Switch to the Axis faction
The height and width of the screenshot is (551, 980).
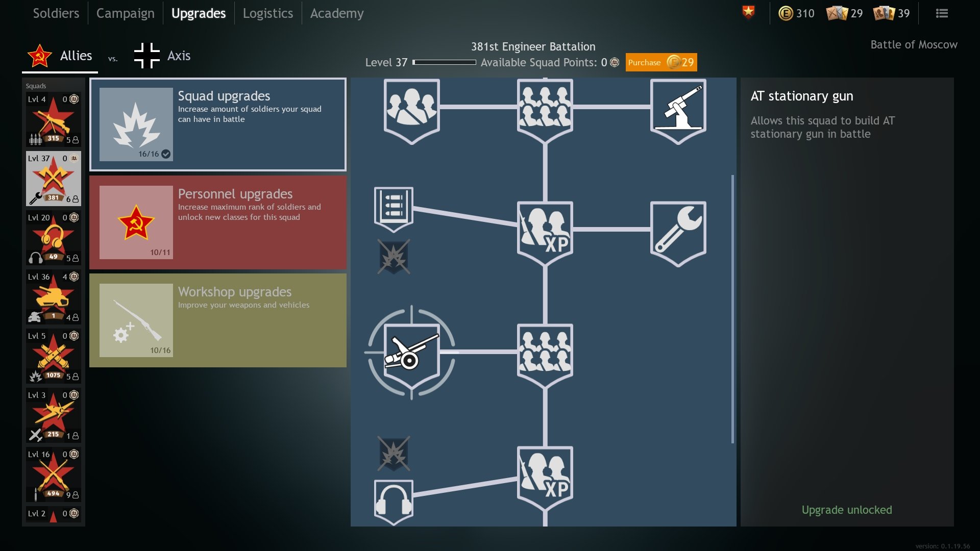162,56
